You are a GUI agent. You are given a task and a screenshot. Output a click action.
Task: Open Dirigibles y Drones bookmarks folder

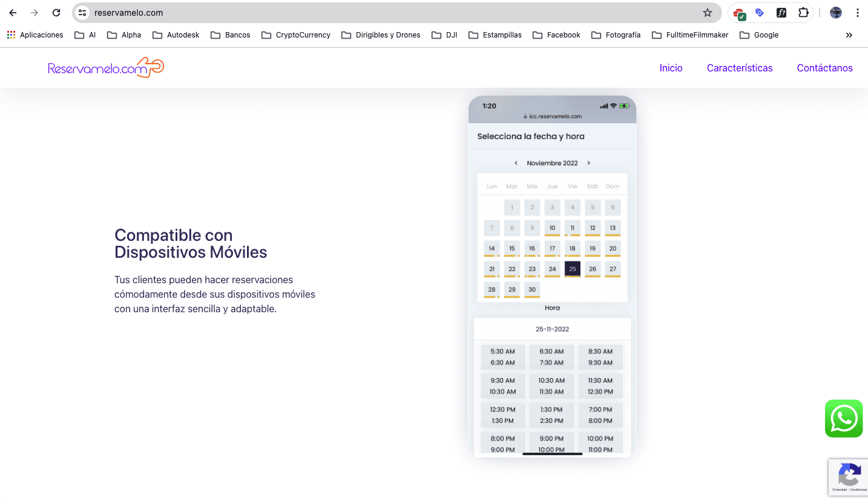(x=381, y=35)
